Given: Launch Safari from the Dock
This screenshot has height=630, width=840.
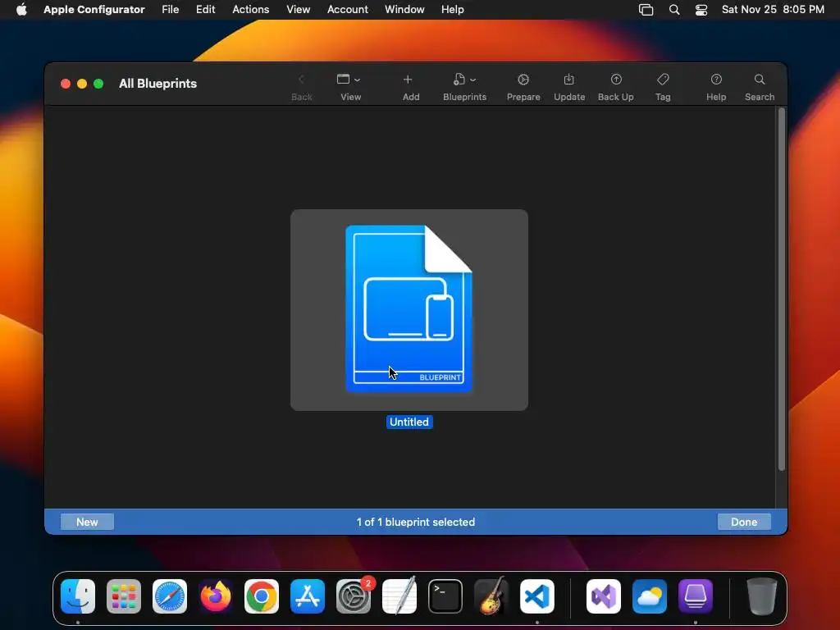Looking at the screenshot, I should coord(170,596).
